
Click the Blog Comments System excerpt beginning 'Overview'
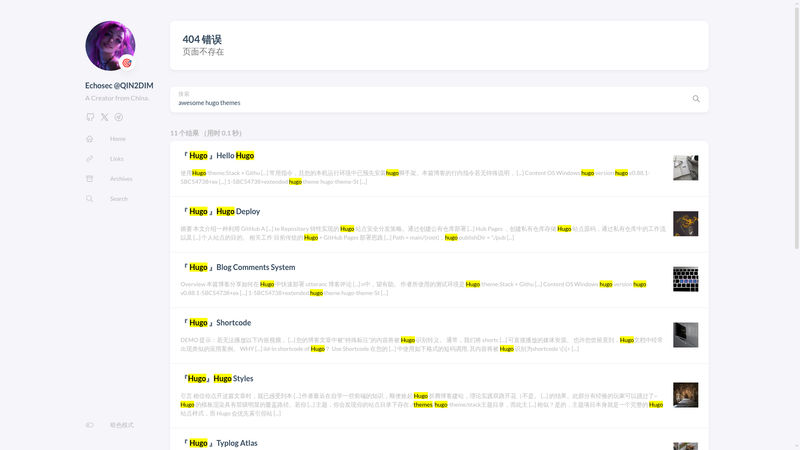(x=413, y=288)
